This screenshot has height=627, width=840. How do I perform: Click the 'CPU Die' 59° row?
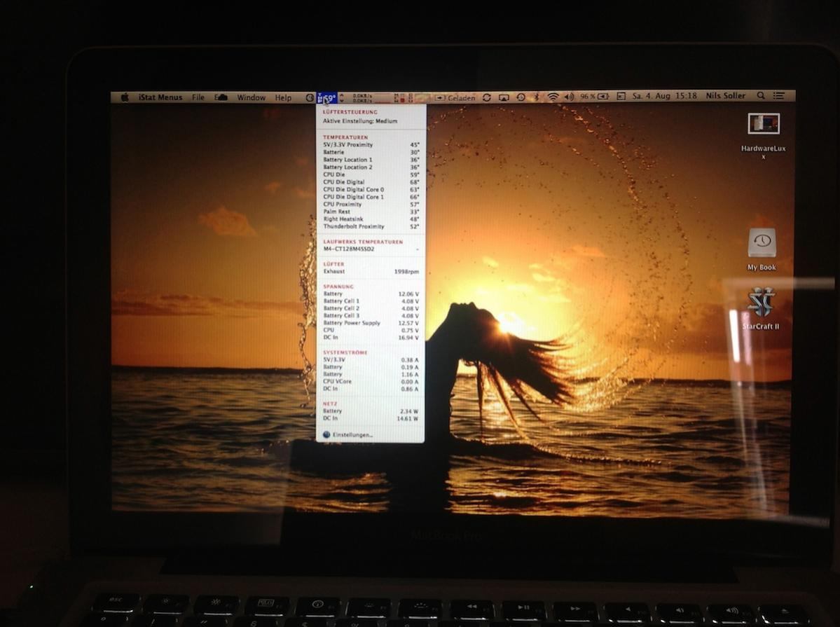(x=370, y=174)
